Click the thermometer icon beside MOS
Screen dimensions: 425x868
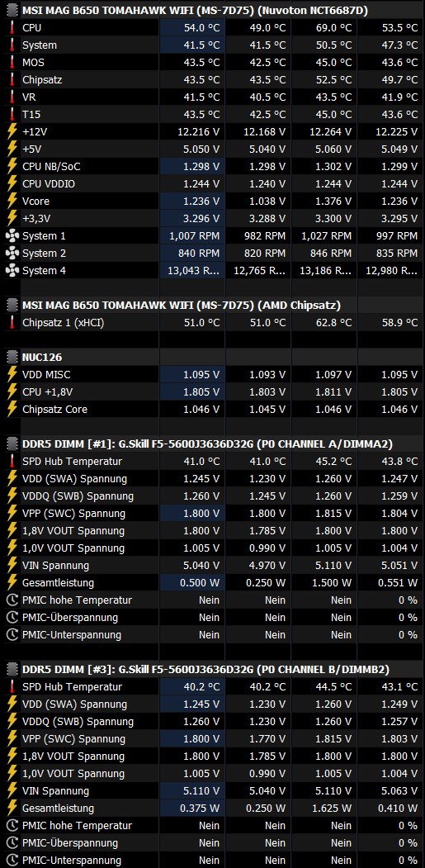(x=12, y=62)
